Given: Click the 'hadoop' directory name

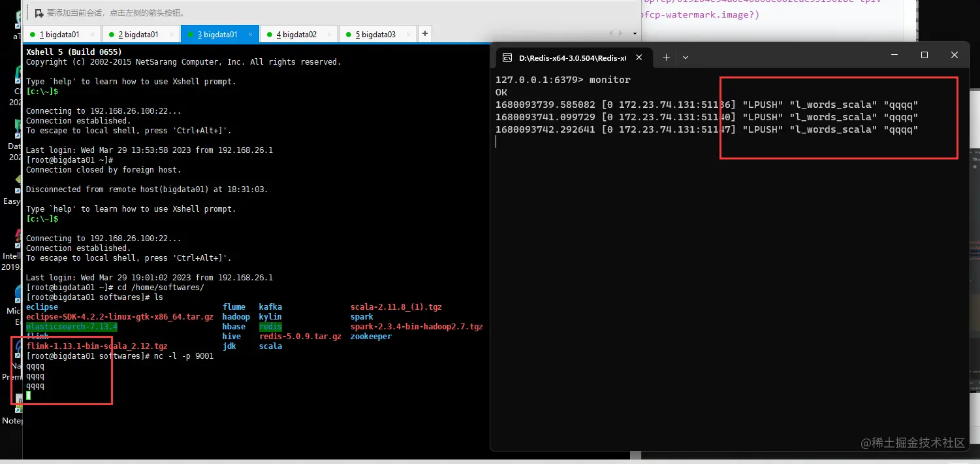Looking at the screenshot, I should point(236,317).
